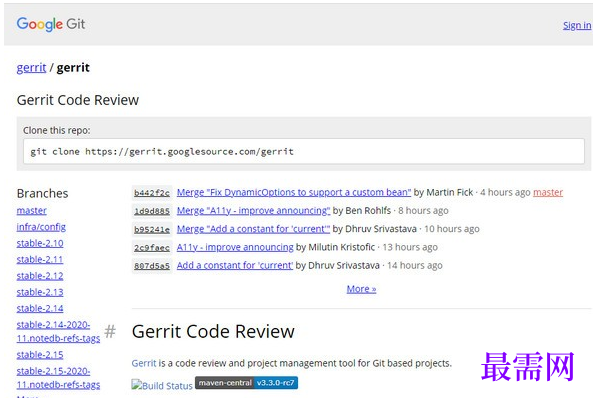Open commit hash 807d5a5
The width and height of the screenshot is (593, 398).
click(x=152, y=266)
